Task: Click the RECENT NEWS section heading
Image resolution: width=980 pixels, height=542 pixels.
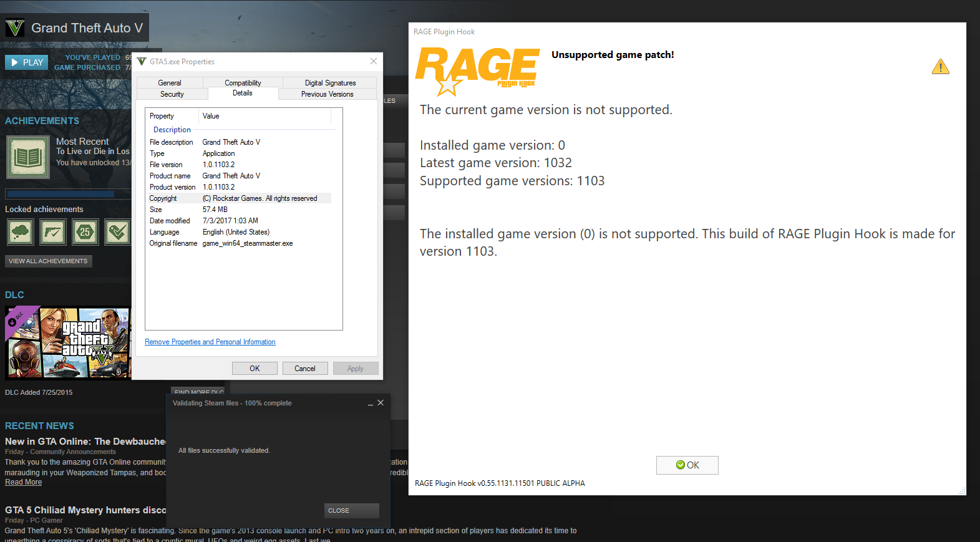Action: click(39, 426)
